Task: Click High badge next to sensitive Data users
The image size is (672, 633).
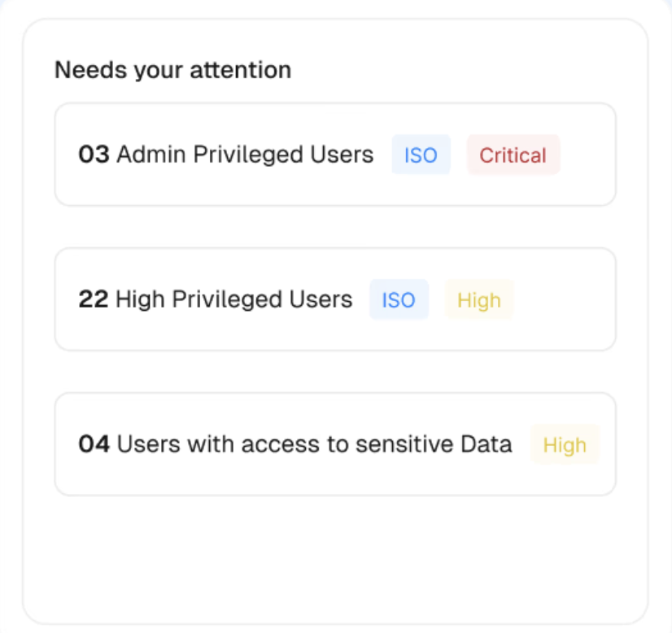Action: point(565,445)
